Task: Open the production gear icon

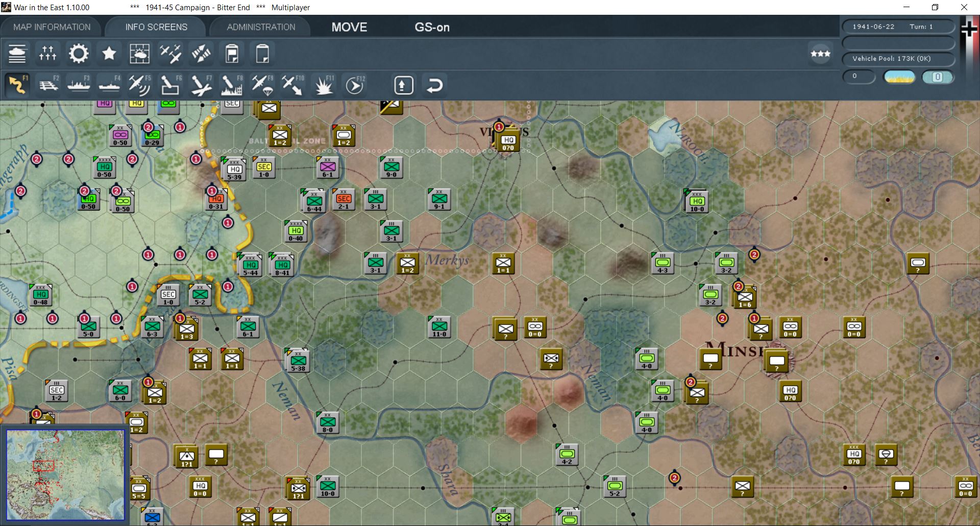Action: pos(78,54)
